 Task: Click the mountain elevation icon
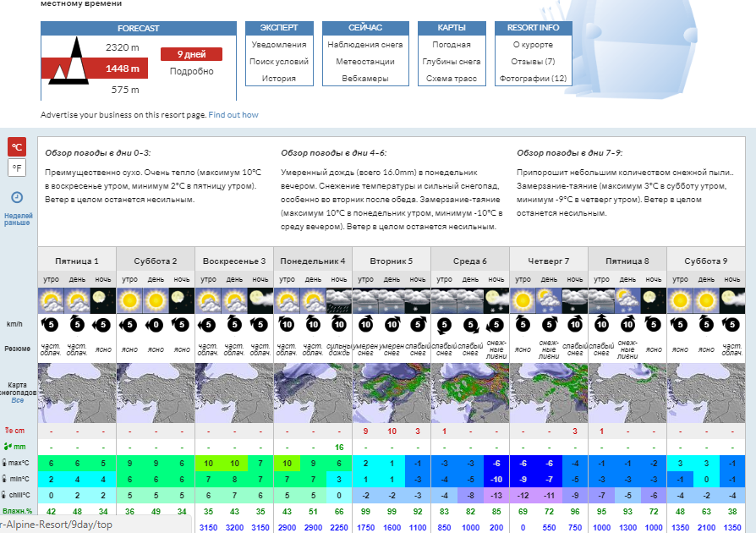(x=68, y=61)
